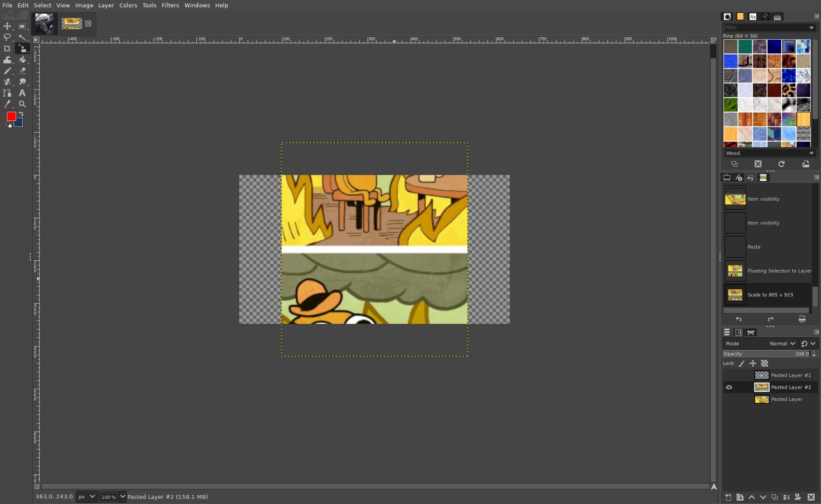Undo last action in history panel
The image size is (821, 504).
[738, 319]
